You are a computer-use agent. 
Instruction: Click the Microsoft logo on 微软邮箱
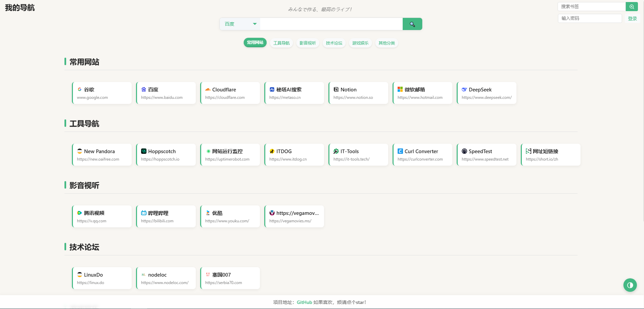tap(400, 89)
